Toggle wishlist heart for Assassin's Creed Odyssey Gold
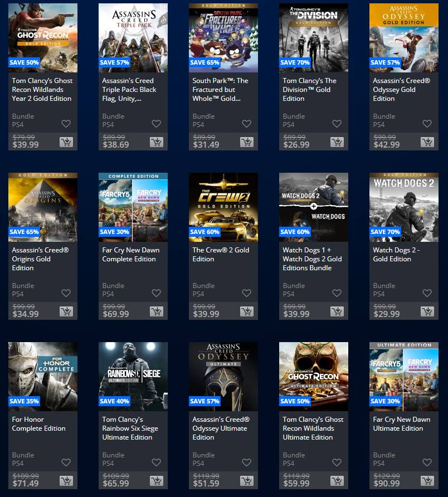The width and height of the screenshot is (448, 497). (427, 124)
